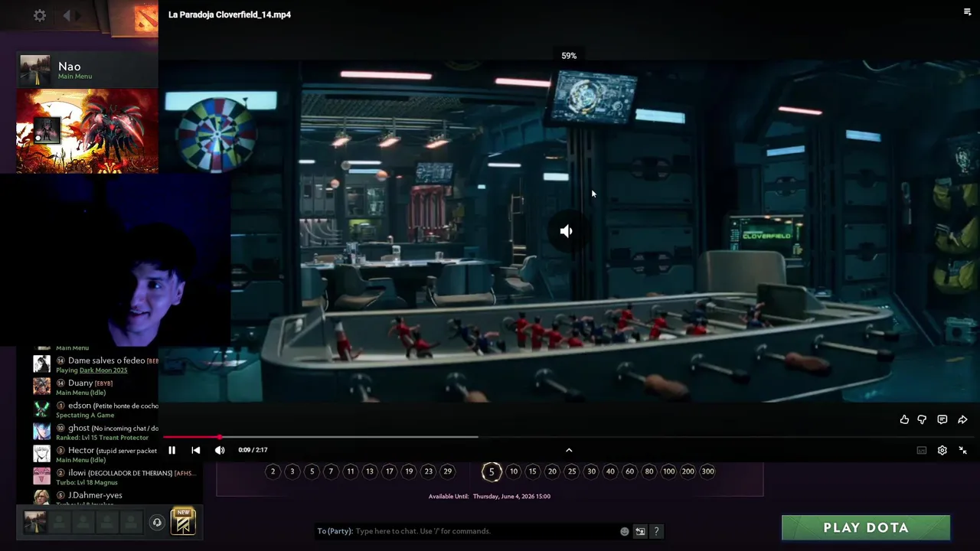
Task: Select level 25 reward marker
Action: click(572, 471)
